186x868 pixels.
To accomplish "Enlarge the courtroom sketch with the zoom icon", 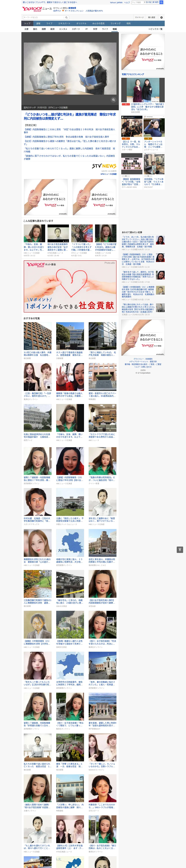I will point(113,100).
